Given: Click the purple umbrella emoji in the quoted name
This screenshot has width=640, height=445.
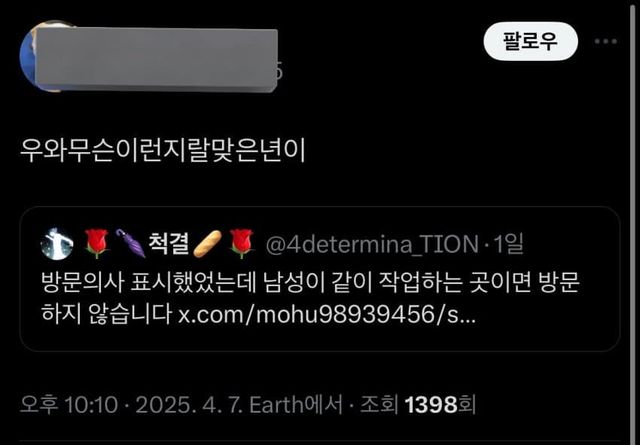Looking at the screenshot, I should [x=130, y=244].
